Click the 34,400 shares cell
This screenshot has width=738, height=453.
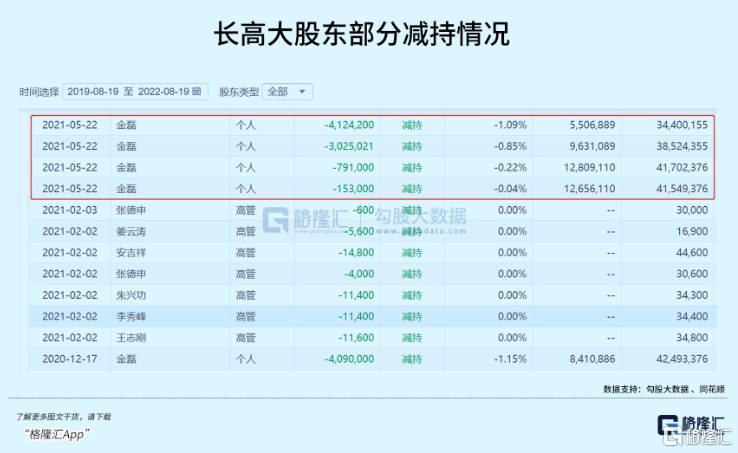click(692, 316)
